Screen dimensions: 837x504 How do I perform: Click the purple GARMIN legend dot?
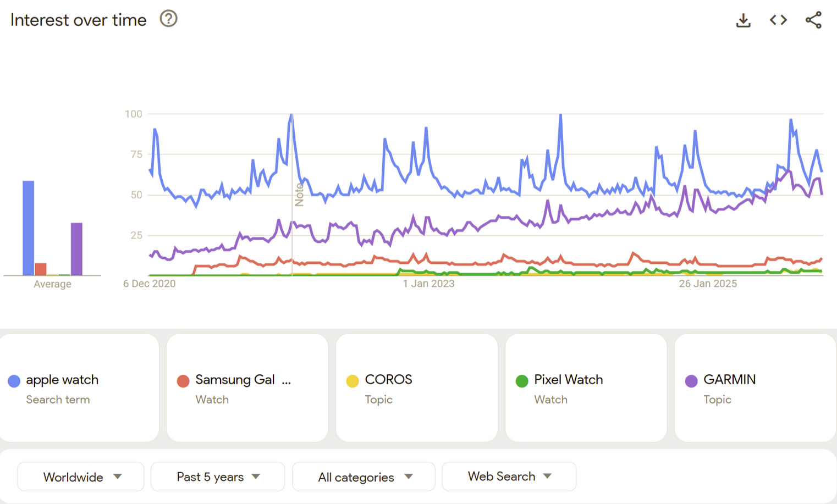tap(691, 380)
